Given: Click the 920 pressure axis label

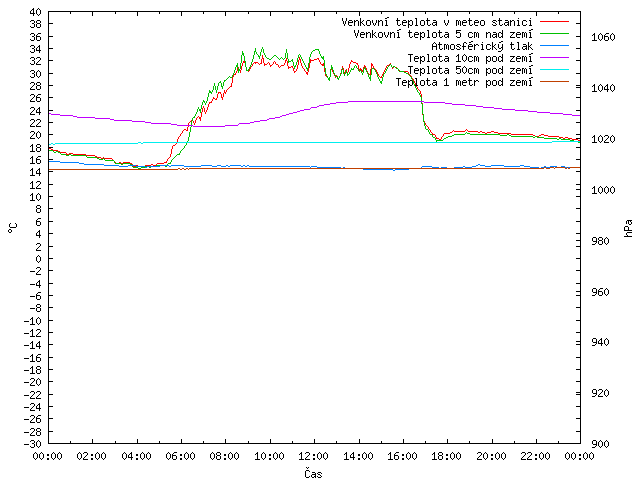Looking at the screenshot, I should click(x=600, y=393).
